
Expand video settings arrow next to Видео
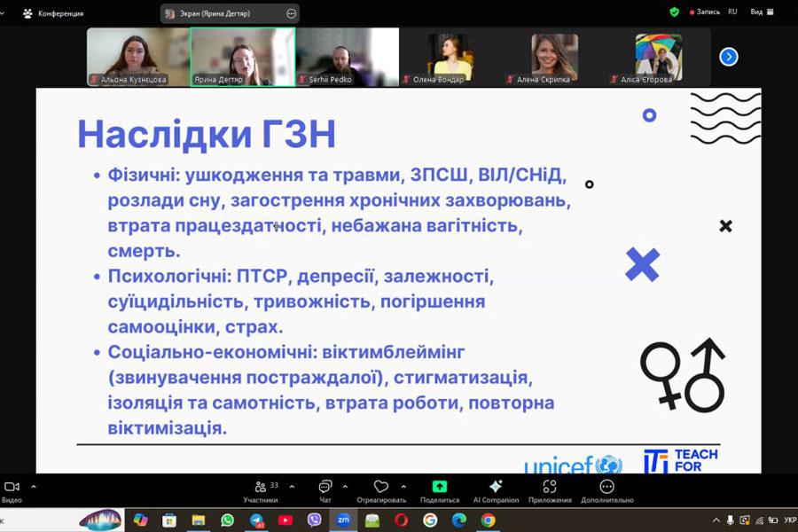tap(34, 486)
